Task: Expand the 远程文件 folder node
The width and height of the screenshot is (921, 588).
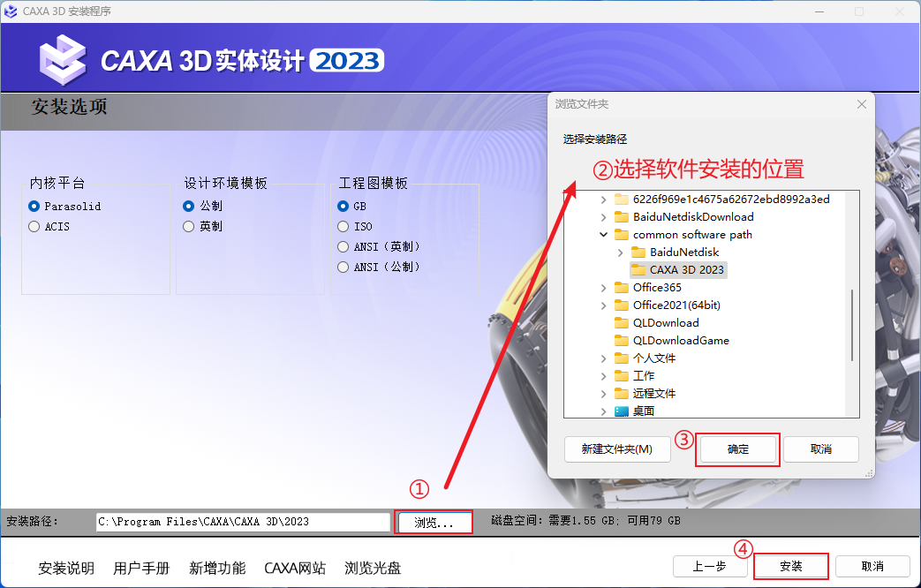Action: [x=603, y=394]
